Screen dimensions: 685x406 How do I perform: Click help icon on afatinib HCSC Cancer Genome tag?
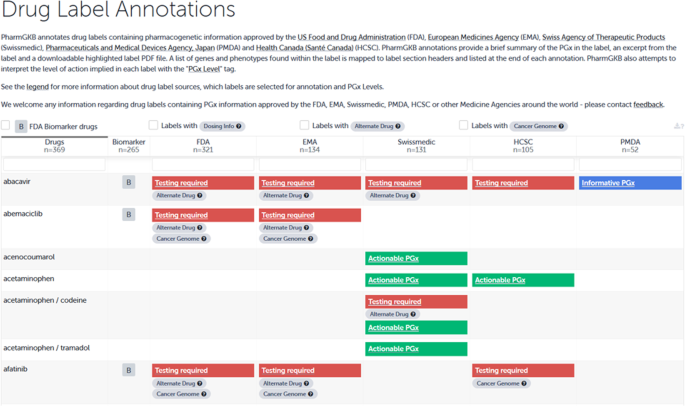coord(524,383)
